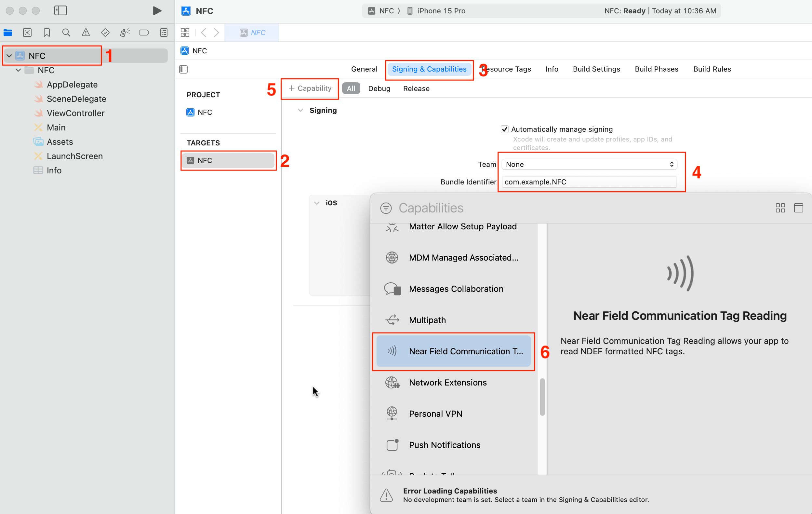Collapse the Signing section
This screenshot has width=812, height=514.
pyautogui.click(x=300, y=110)
